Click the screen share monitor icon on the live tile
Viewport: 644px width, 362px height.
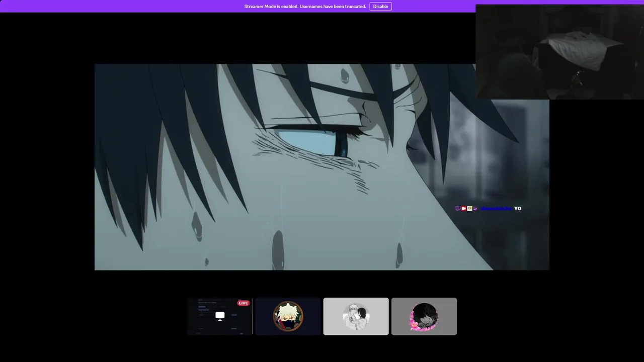tap(220, 316)
